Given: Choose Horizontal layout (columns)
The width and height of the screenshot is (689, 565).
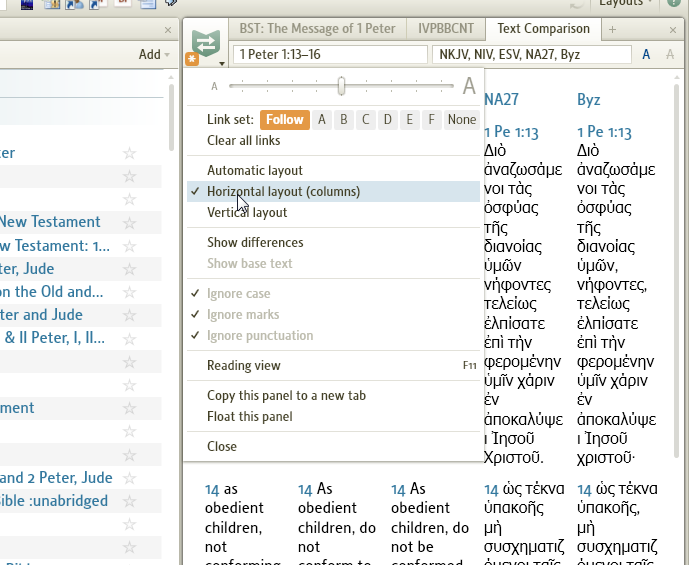Looking at the screenshot, I should point(333,192).
